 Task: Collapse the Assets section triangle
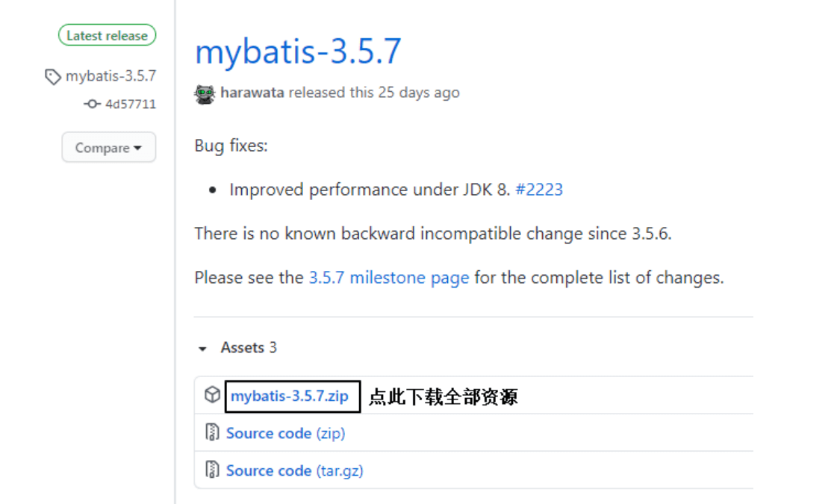coord(202,349)
